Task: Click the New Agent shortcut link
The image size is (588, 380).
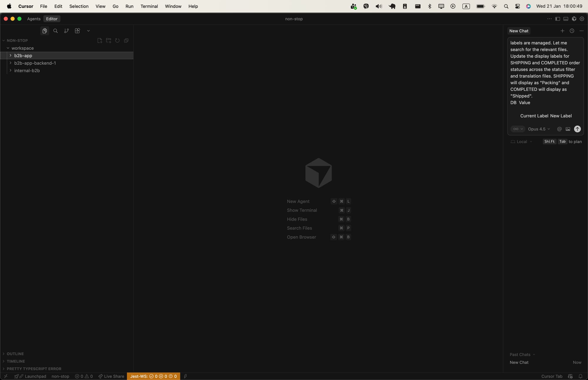Action: pyautogui.click(x=298, y=201)
